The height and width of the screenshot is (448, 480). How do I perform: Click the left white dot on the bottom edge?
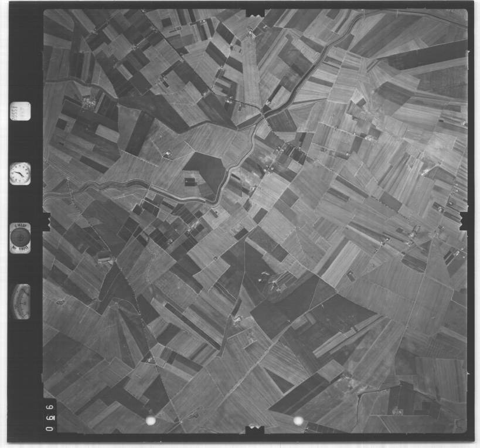[151, 420]
